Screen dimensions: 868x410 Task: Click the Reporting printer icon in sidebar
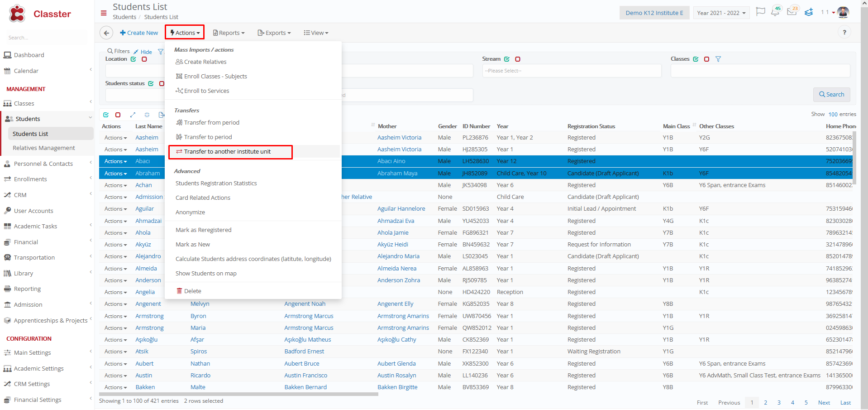click(7, 289)
